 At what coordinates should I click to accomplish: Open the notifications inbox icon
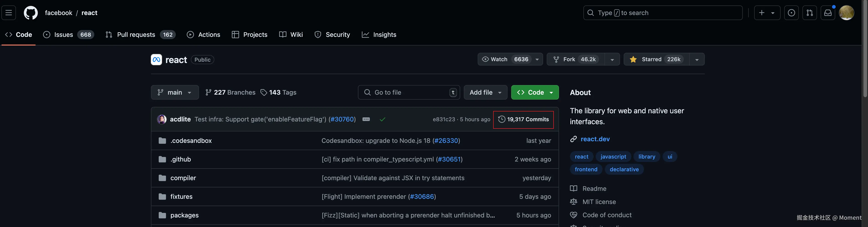(827, 13)
